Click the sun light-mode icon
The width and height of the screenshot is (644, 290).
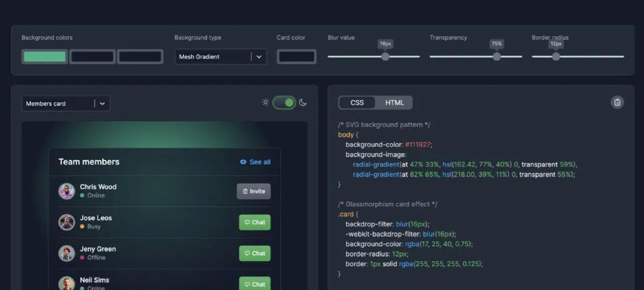[x=266, y=103]
